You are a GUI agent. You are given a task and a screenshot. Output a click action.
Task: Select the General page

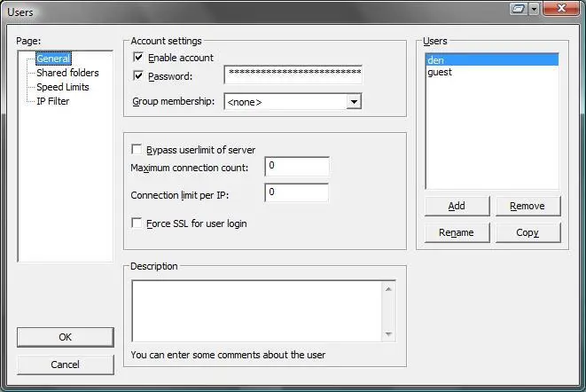pyautogui.click(x=53, y=59)
